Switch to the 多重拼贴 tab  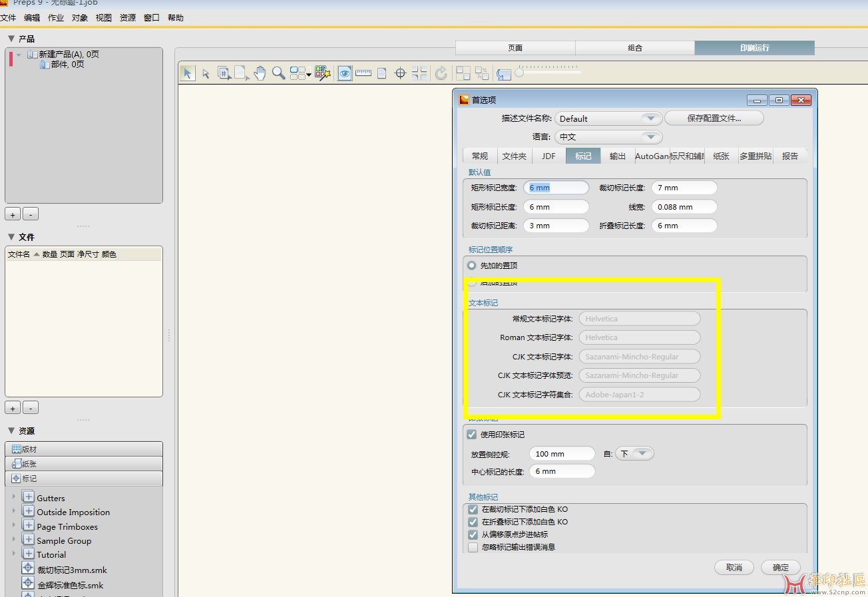(756, 156)
